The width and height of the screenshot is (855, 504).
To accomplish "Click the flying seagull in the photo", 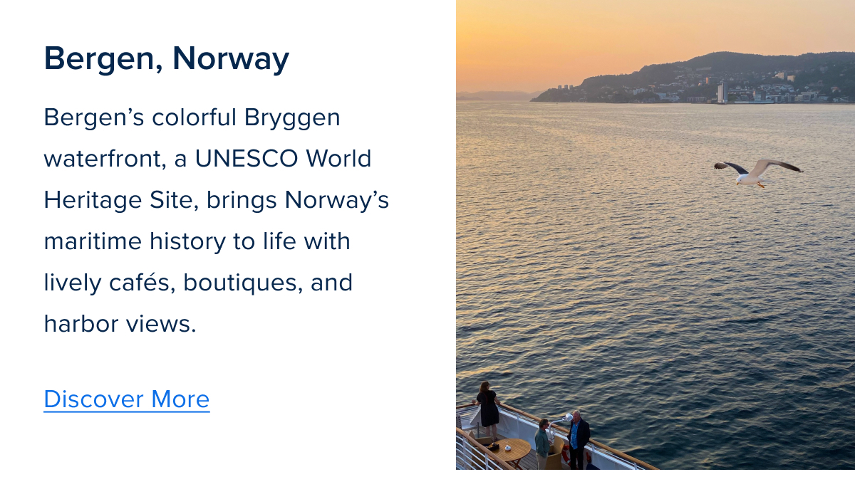I will pyautogui.click(x=757, y=172).
